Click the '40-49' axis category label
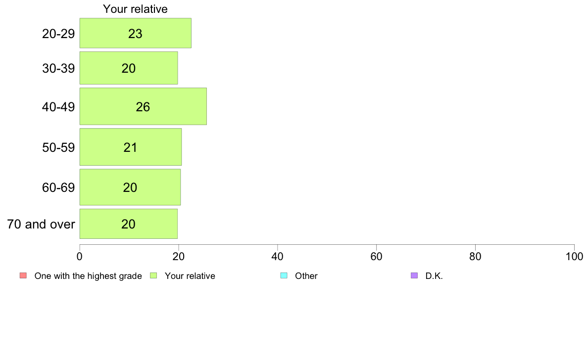 point(58,107)
